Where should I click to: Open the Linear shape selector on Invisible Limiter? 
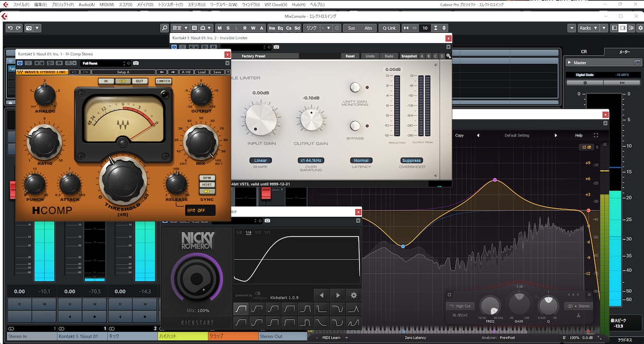tap(261, 161)
